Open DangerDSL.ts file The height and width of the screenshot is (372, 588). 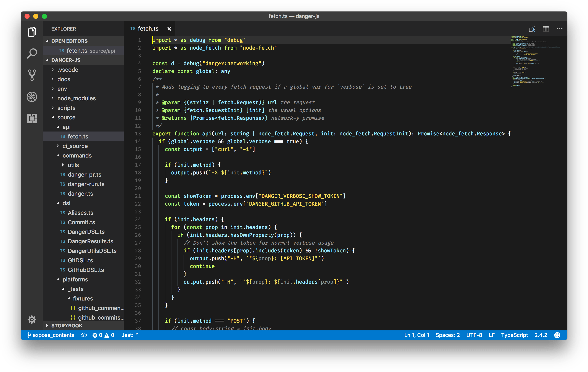[x=83, y=231]
